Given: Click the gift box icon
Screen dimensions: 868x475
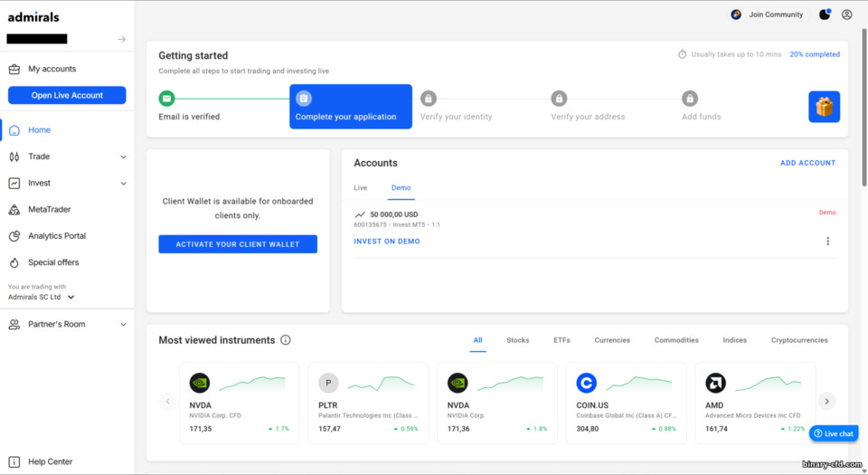Looking at the screenshot, I should click(824, 107).
